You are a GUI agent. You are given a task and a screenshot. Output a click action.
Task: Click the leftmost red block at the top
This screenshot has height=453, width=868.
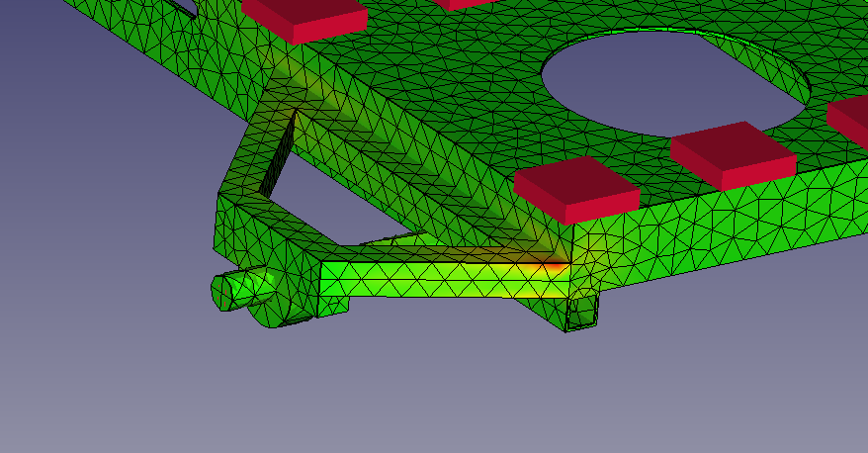[301, 13]
